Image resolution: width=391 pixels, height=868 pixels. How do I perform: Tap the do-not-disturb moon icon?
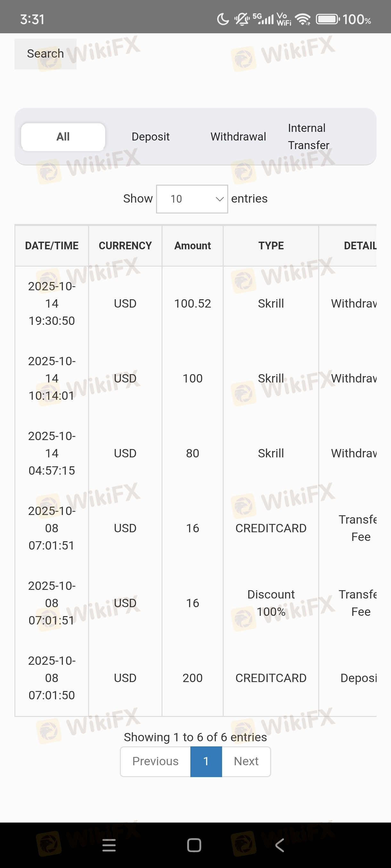(223, 19)
